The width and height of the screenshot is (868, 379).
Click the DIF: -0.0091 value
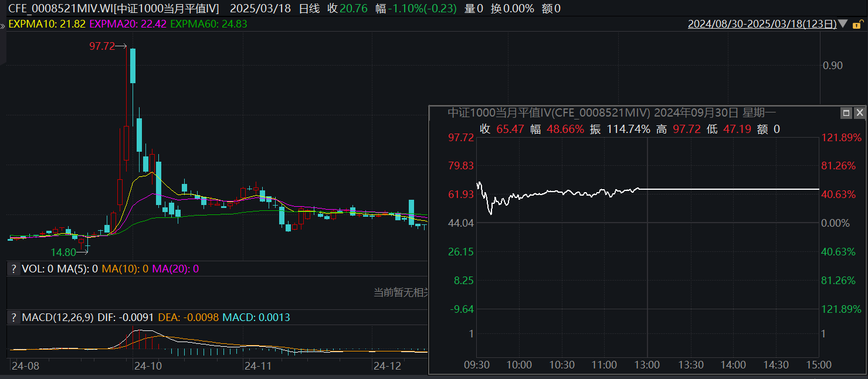coord(126,317)
